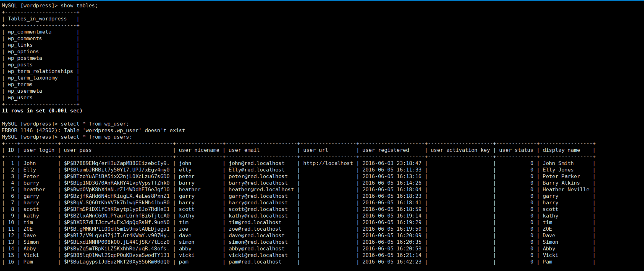Click heather@red.localhost email

point(261,190)
